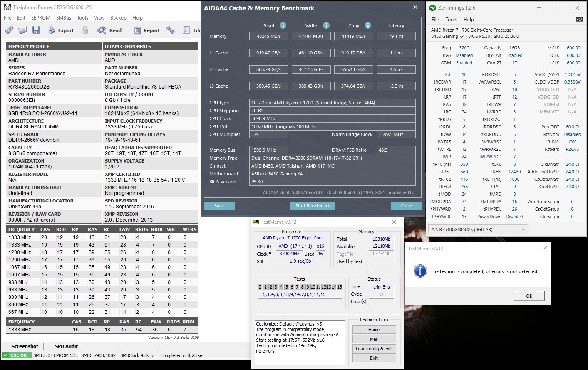
Task: Click the North Bridge Clock value 1599.5 MHz
Action: [396, 134]
